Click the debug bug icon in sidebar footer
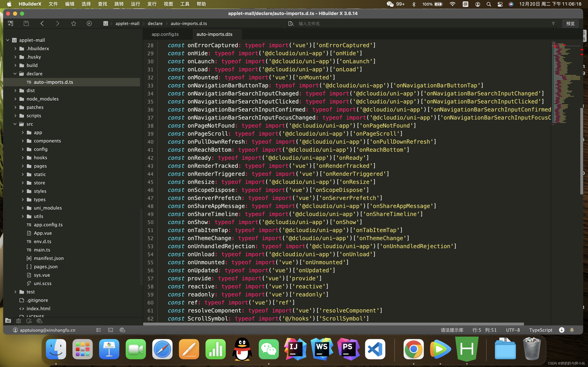 (19, 321)
